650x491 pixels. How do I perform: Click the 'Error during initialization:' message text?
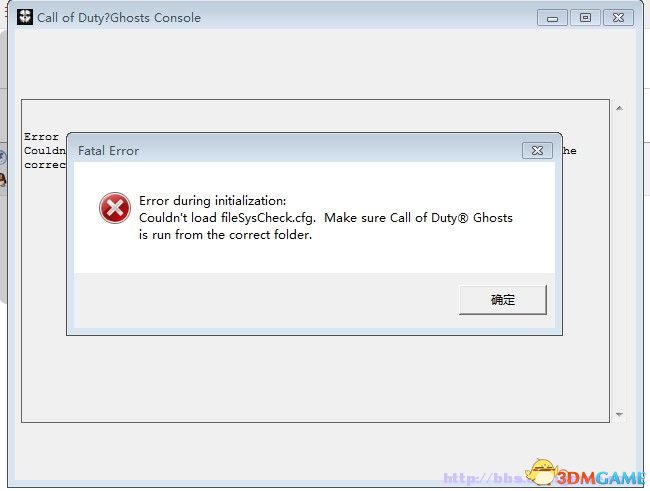tap(213, 201)
